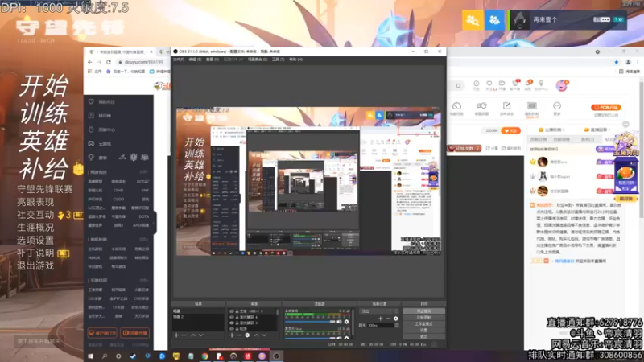Click the Douyu search magnifier icon
The image size is (644, 362).
tap(458, 86)
